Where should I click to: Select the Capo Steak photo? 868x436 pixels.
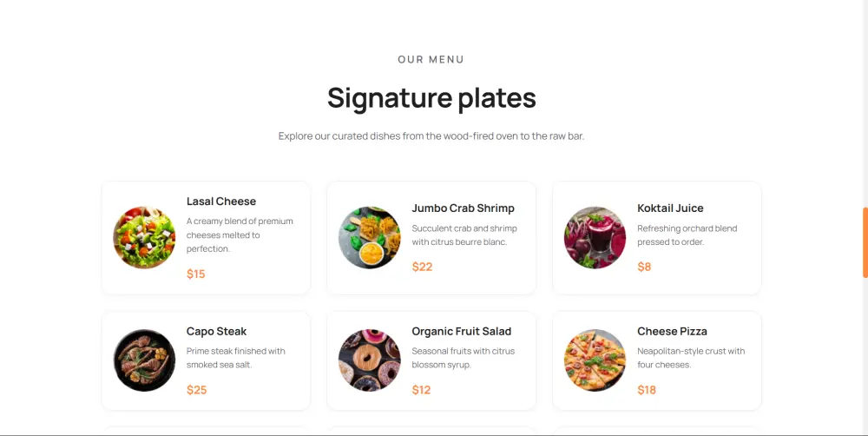click(x=144, y=360)
